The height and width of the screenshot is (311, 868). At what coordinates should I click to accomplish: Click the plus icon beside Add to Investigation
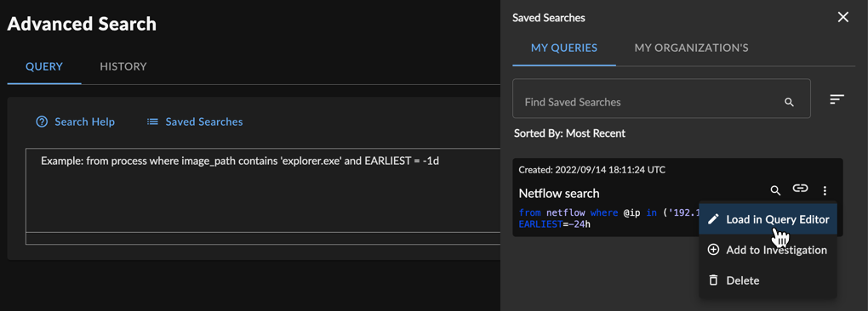tap(714, 250)
